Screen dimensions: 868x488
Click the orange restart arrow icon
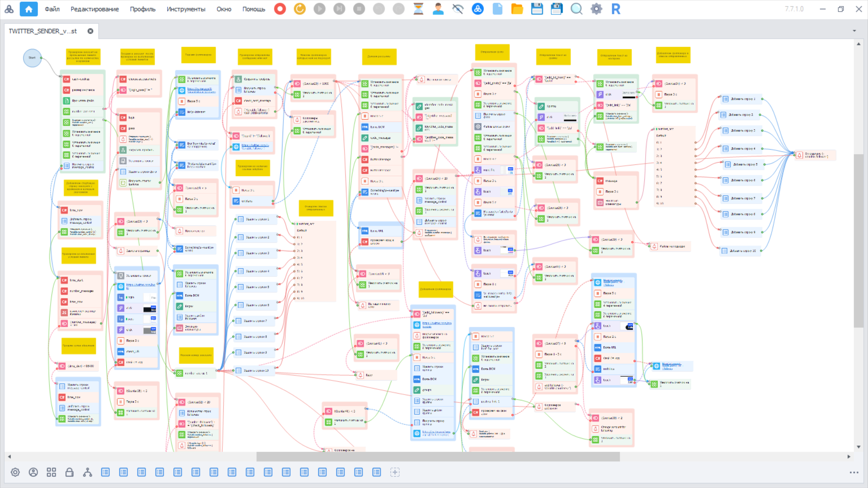coord(299,9)
